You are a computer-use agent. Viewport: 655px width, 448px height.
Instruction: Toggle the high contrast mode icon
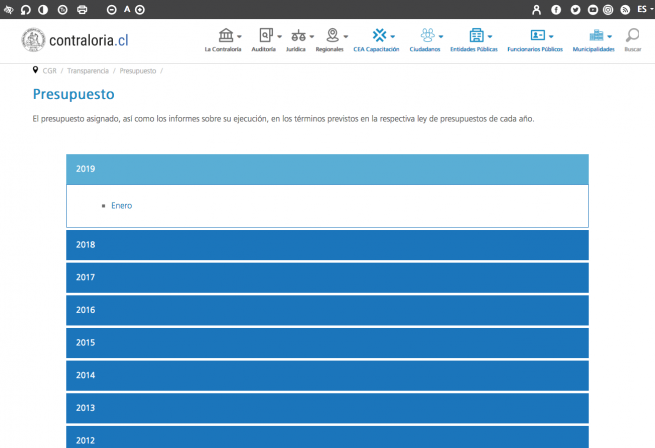coord(44,9)
